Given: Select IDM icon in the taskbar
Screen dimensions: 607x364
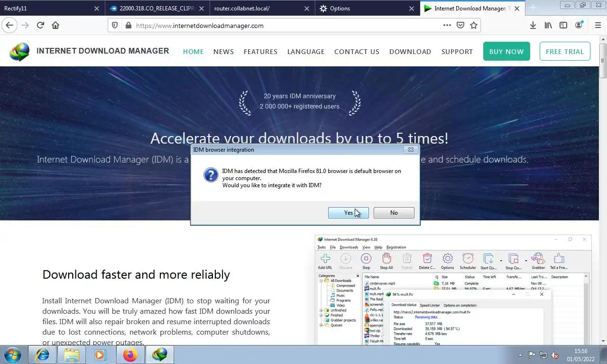Looking at the screenshot, I should click(159, 355).
